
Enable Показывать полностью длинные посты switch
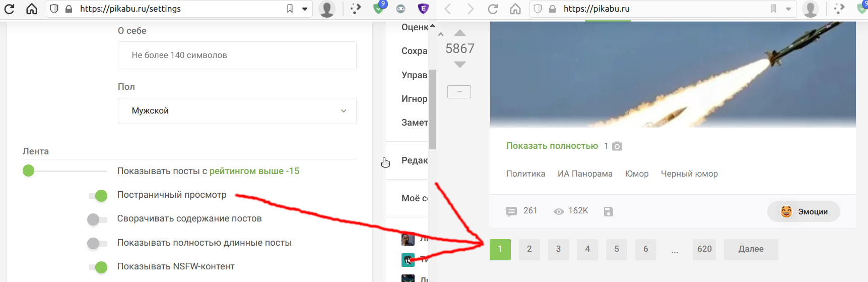click(x=97, y=244)
